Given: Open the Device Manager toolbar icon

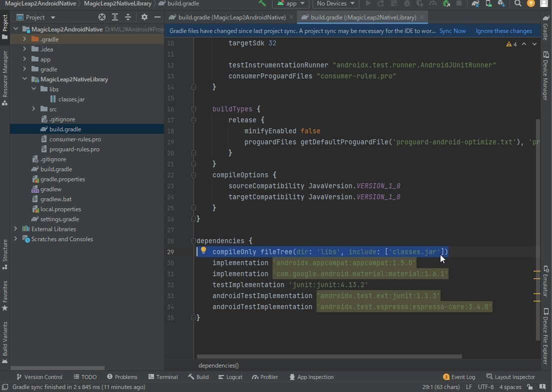Looking at the screenshot, I should click(488, 3).
